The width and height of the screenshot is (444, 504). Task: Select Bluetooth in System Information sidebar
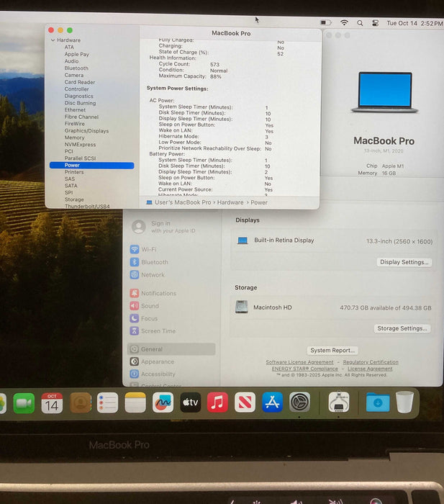click(x=76, y=68)
